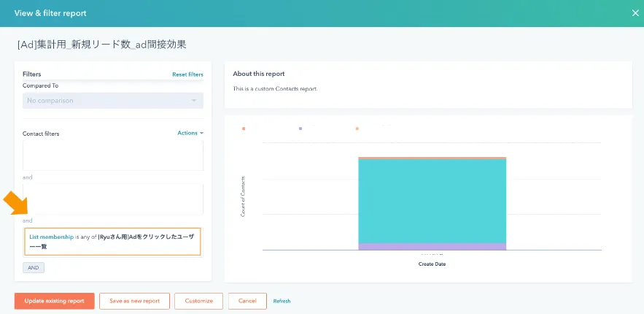Select the first empty contact filter box
Viewport: 644px width, 314px height.
coord(112,156)
